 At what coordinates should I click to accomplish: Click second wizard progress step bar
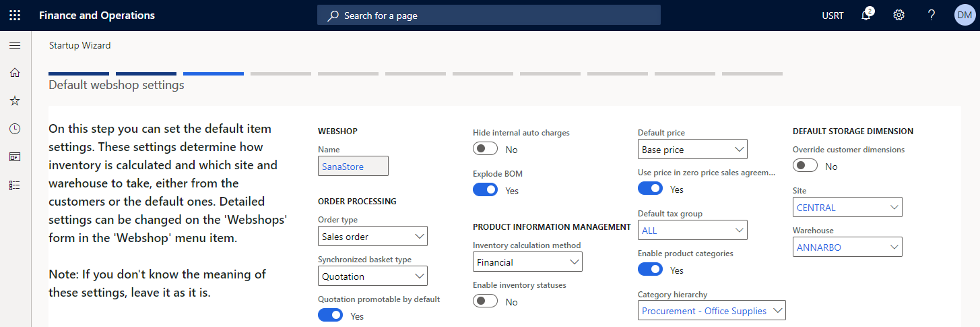pyautogui.click(x=146, y=73)
